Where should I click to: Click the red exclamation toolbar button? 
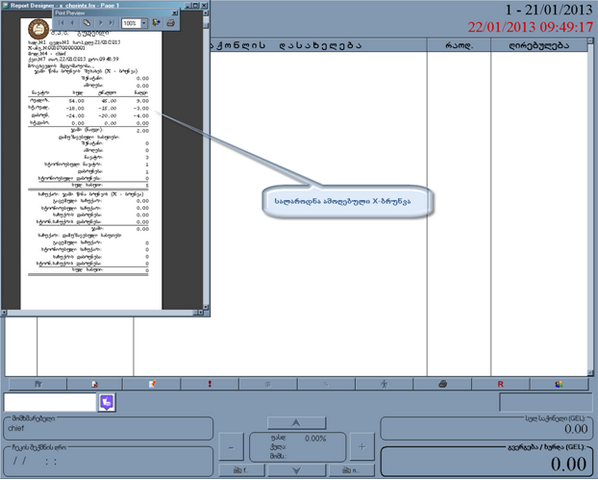tap(209, 384)
